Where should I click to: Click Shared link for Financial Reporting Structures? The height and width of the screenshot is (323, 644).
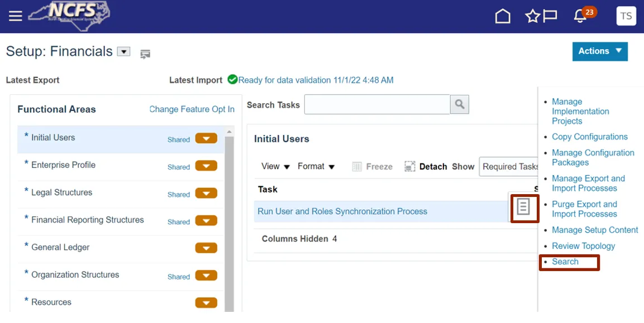(179, 222)
